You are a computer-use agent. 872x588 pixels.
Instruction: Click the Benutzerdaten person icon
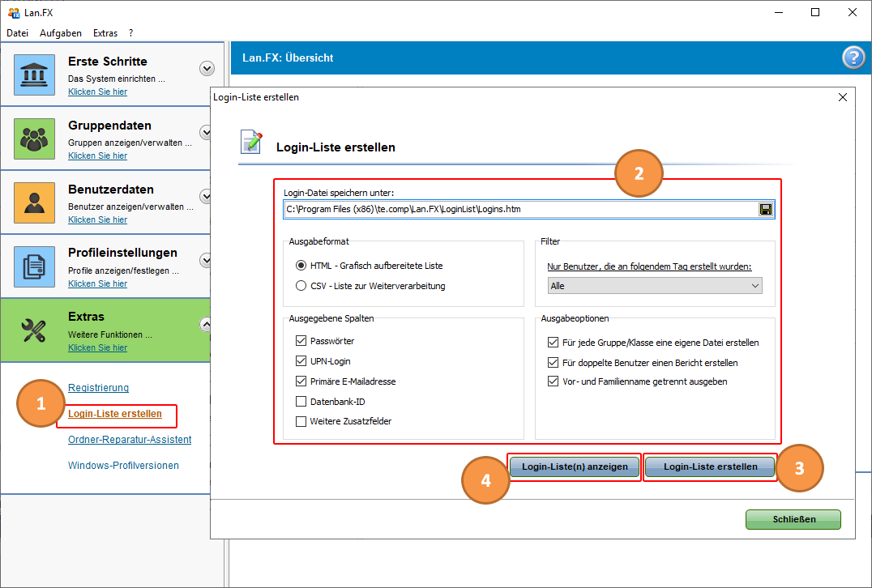[34, 202]
